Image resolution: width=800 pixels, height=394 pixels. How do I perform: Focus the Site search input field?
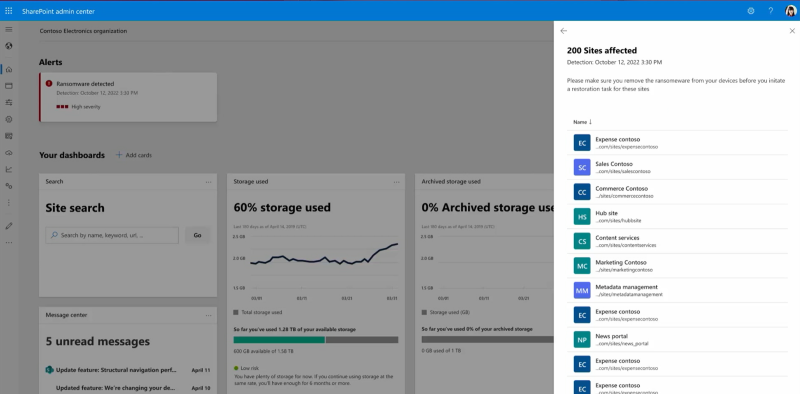click(112, 235)
